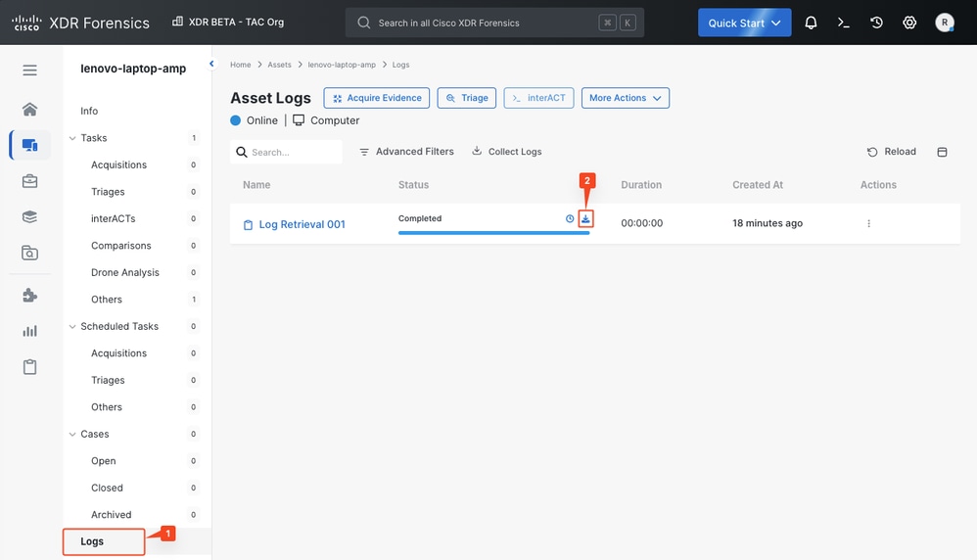The width and height of the screenshot is (977, 560).
Task: Open the puzzle piece integrations icon
Action: point(29,296)
